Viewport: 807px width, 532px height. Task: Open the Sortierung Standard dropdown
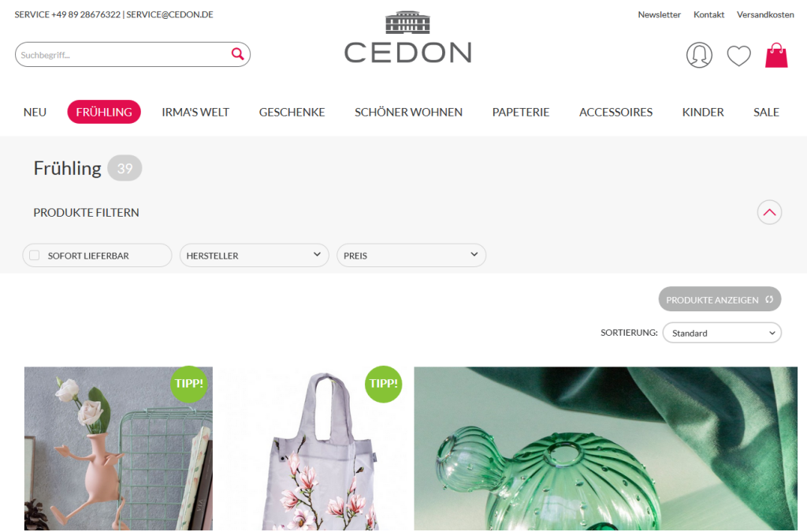(x=722, y=333)
